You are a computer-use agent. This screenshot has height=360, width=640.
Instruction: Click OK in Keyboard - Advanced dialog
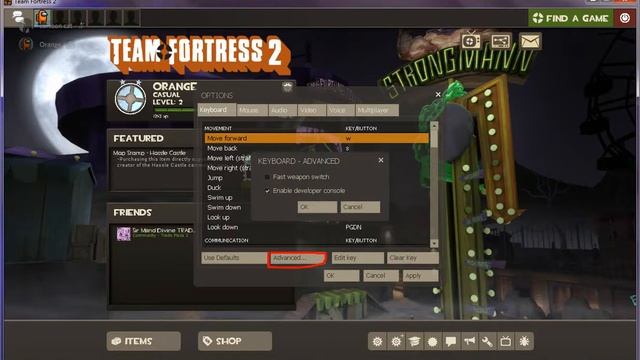point(317,207)
